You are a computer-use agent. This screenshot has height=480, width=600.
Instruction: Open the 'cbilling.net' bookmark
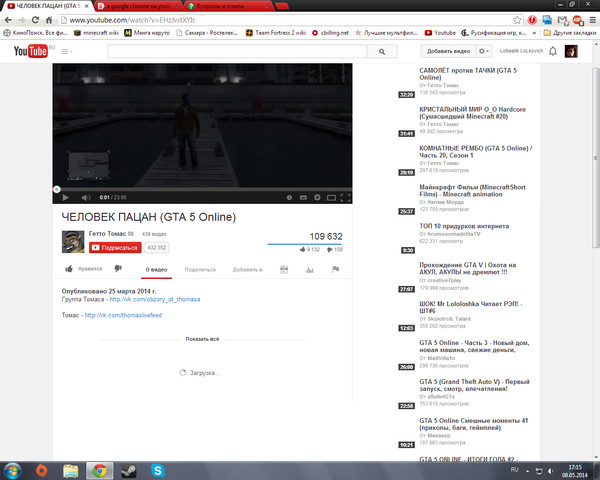point(330,33)
